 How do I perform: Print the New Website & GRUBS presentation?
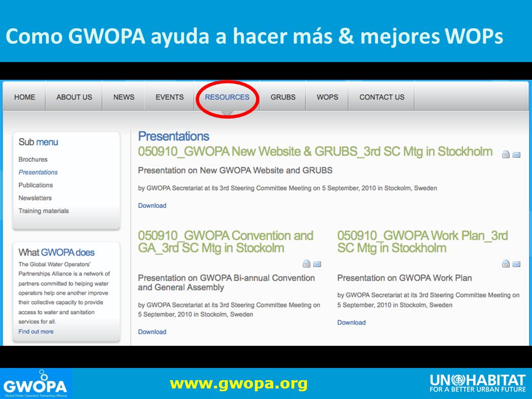[506, 155]
